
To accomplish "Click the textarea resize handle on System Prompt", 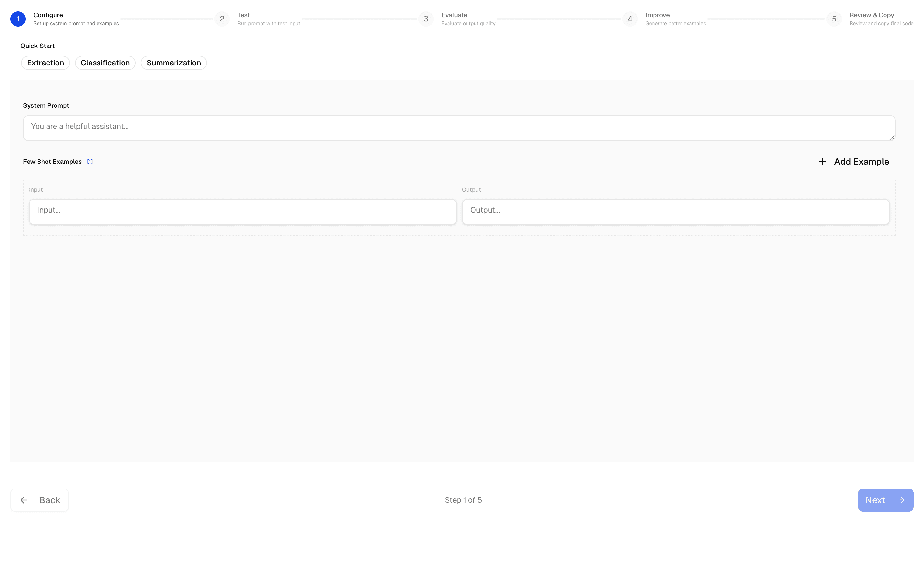I will (893, 138).
